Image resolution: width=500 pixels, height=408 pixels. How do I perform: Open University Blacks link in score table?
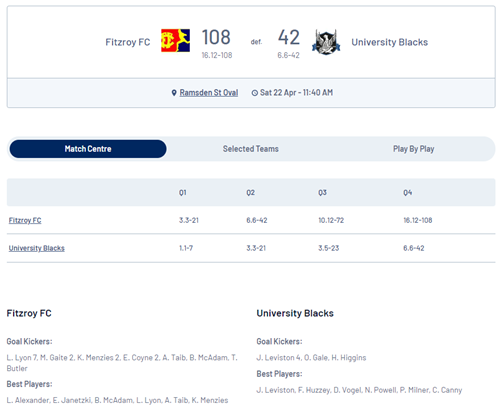[37, 248]
